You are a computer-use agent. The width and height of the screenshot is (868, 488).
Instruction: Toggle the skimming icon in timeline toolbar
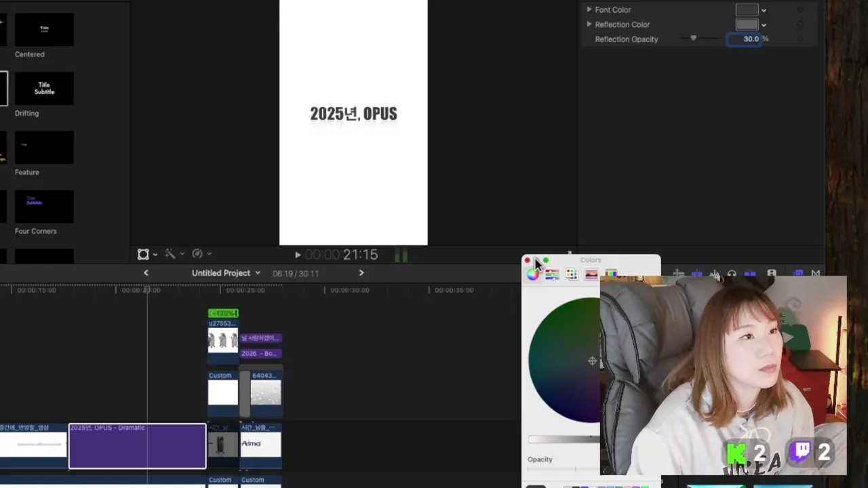[696, 273]
